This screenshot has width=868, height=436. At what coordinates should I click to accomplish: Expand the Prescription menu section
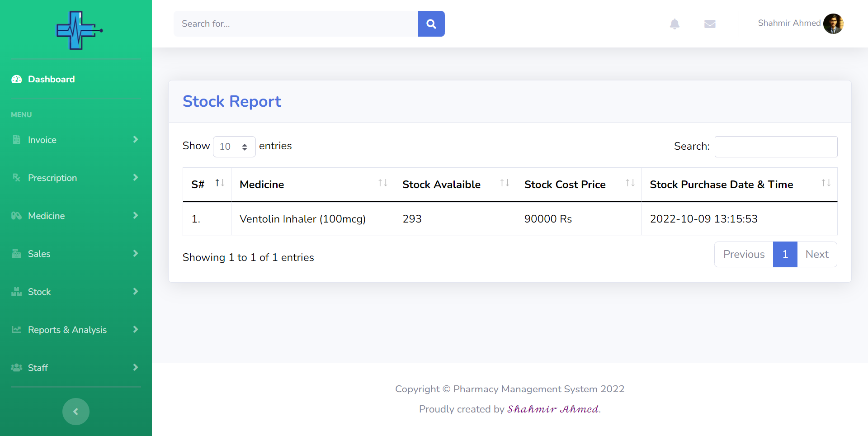point(75,178)
